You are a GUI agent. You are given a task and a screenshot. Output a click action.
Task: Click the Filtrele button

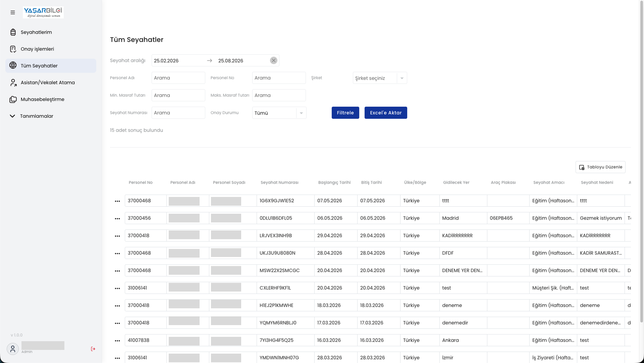(x=345, y=113)
